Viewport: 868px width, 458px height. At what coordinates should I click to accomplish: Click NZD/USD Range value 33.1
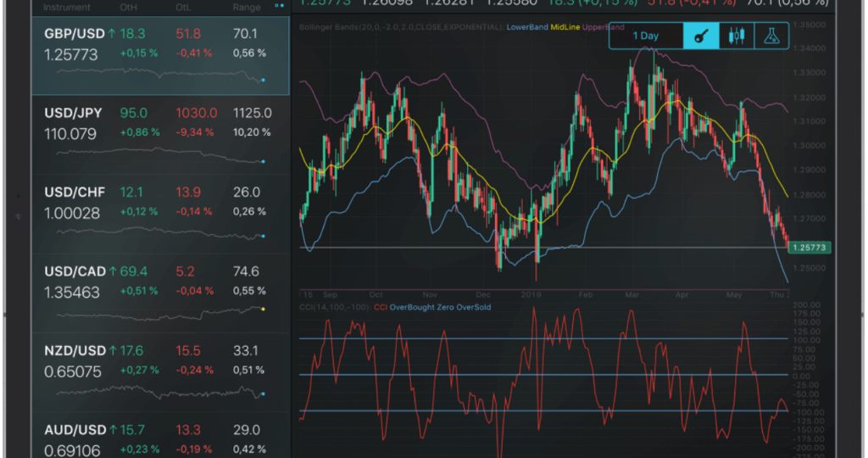pyautogui.click(x=246, y=351)
